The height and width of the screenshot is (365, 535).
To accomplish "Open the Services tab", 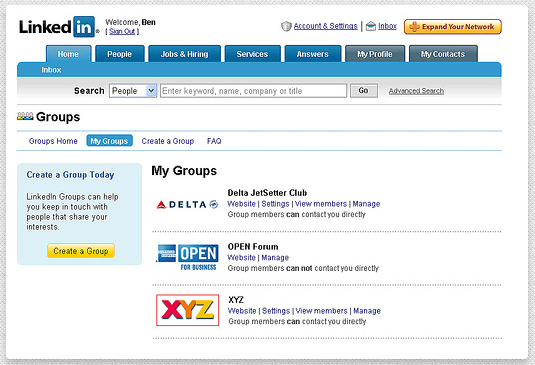I will pyautogui.click(x=252, y=54).
